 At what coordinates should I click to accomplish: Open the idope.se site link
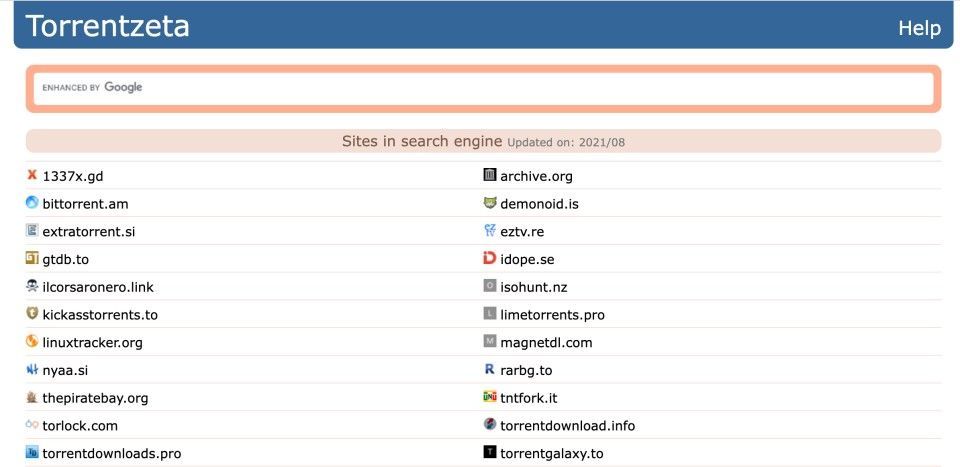tap(527, 260)
